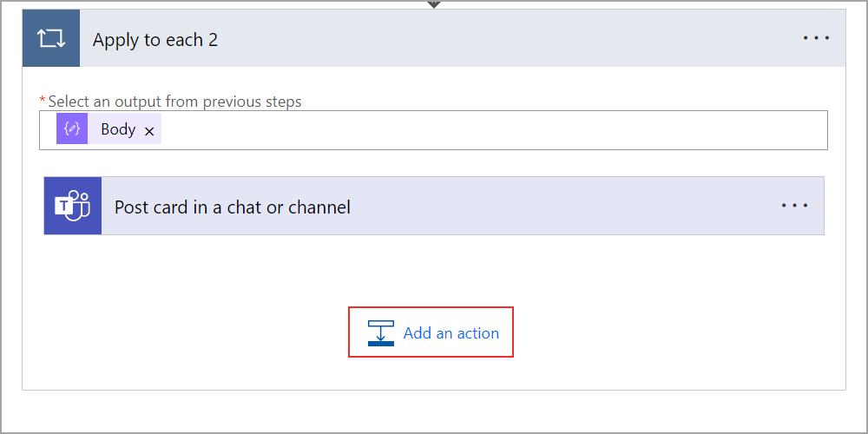The image size is (868, 434).
Task: Click the Apply to each loop icon
Action: [x=51, y=39]
